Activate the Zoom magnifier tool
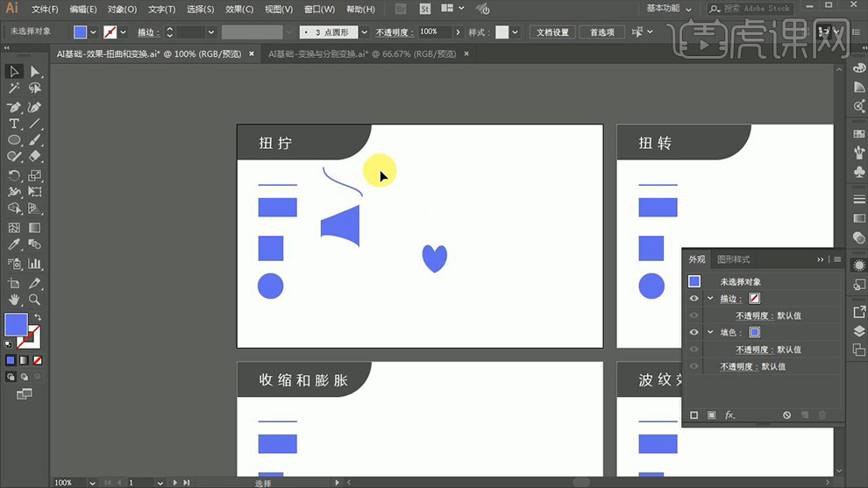 point(35,300)
